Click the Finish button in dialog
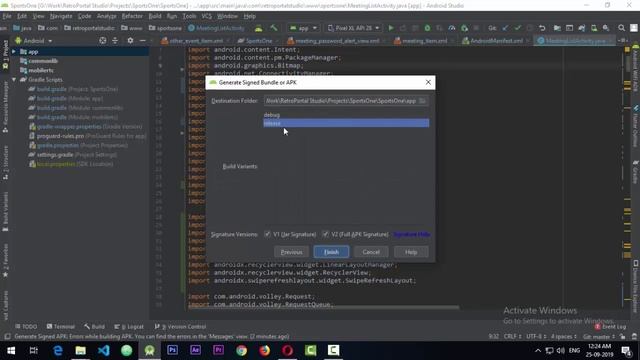 click(x=331, y=252)
